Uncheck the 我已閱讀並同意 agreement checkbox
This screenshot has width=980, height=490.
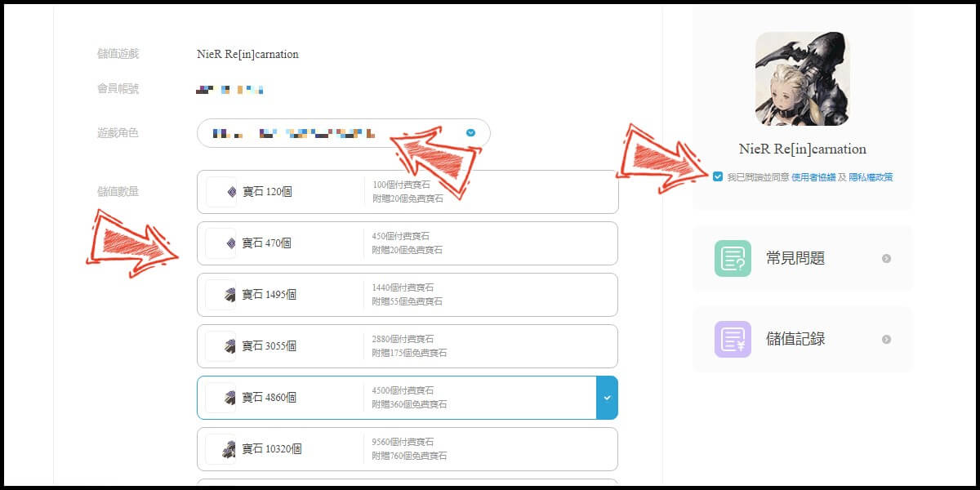pyautogui.click(x=718, y=176)
